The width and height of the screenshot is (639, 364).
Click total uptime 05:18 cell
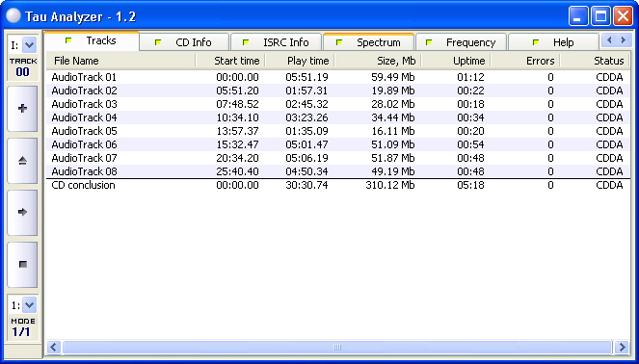pos(470,185)
